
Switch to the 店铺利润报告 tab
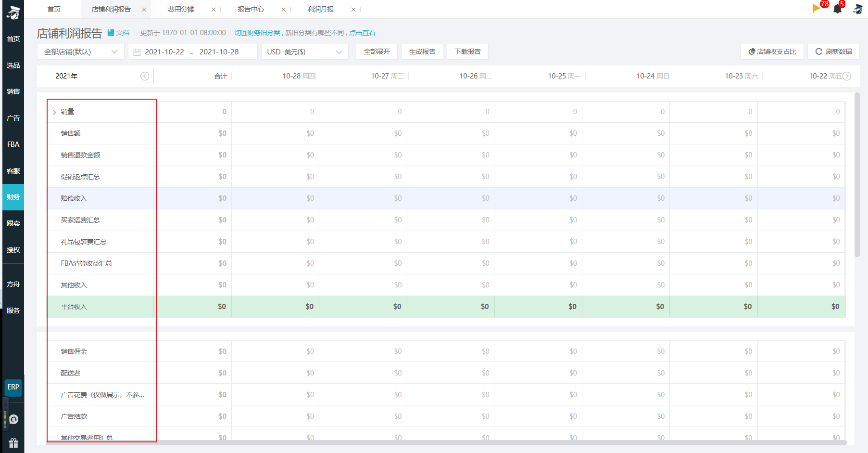[x=111, y=9]
